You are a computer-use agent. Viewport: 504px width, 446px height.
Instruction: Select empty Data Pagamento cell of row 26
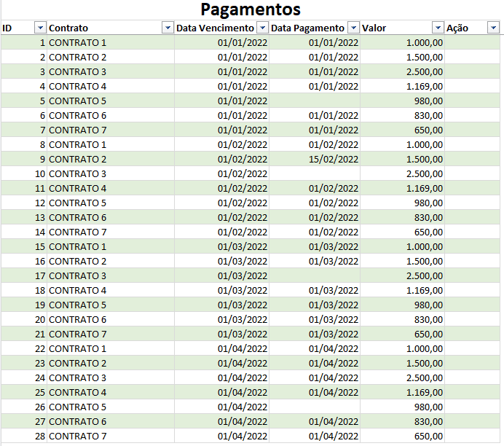click(315, 407)
